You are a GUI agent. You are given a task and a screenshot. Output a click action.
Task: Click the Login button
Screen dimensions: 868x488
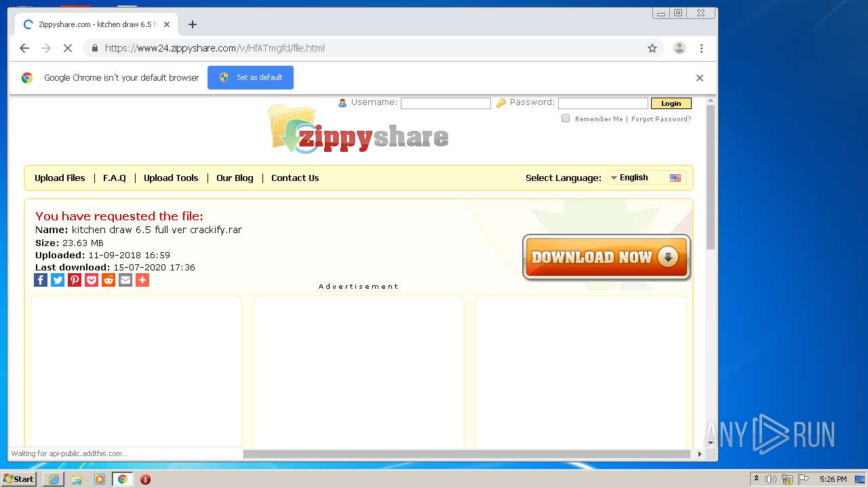pos(671,103)
